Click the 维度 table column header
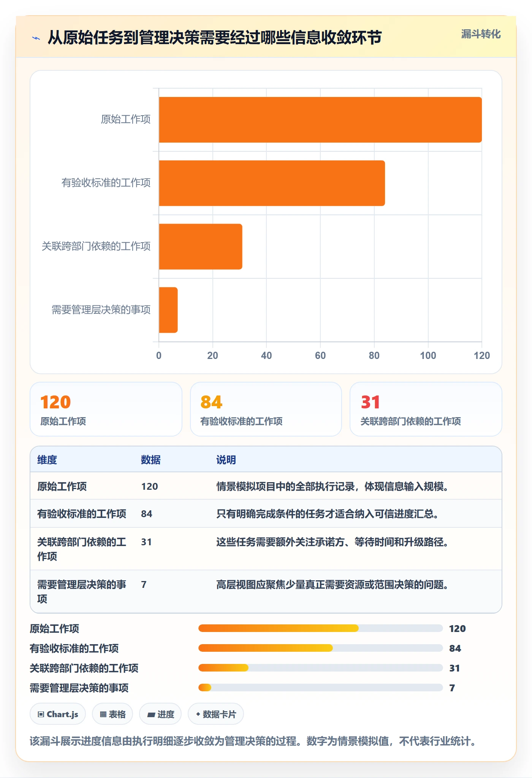532x778 pixels. (47, 460)
